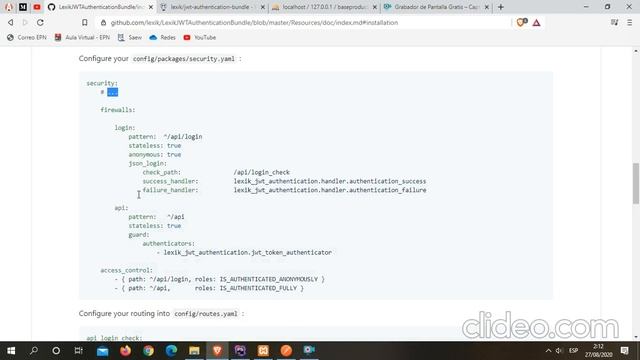This screenshot has width=640, height=360.
Task: Open Mail app from taskbar
Action: click(x=102, y=351)
